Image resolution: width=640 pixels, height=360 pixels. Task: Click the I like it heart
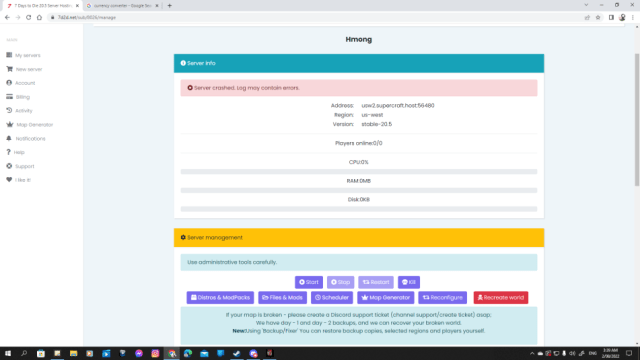click(9, 180)
